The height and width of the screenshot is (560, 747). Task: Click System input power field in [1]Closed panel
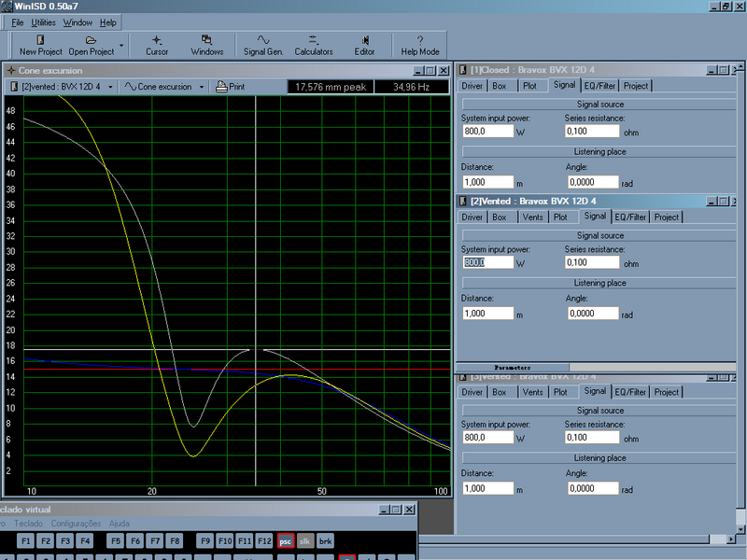pyautogui.click(x=487, y=131)
